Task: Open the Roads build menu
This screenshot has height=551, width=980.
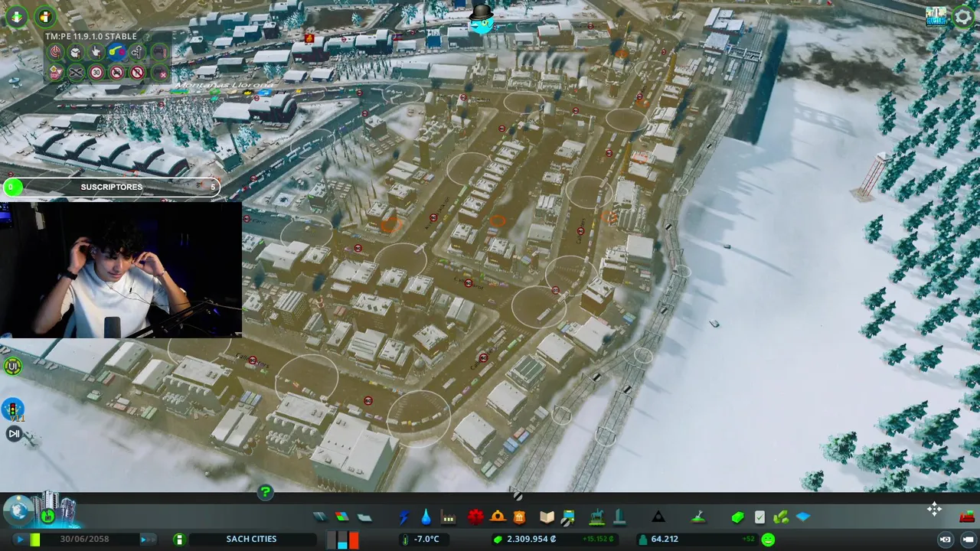Action: (x=320, y=517)
